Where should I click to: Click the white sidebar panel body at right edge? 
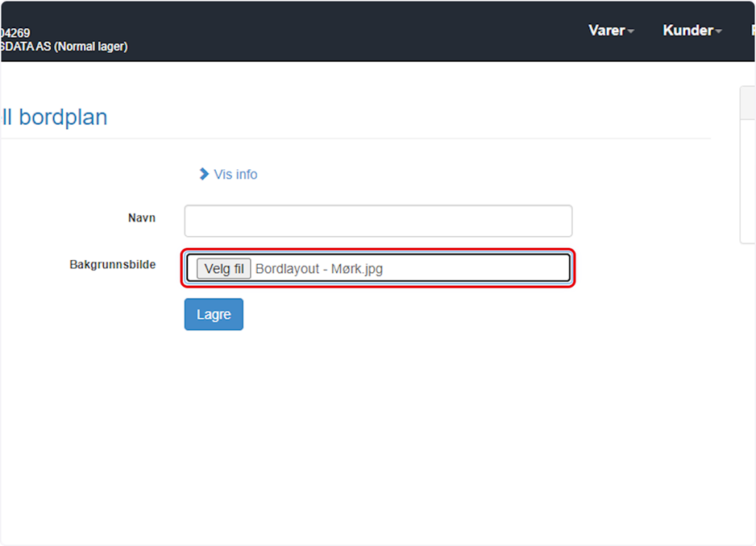[x=748, y=181]
